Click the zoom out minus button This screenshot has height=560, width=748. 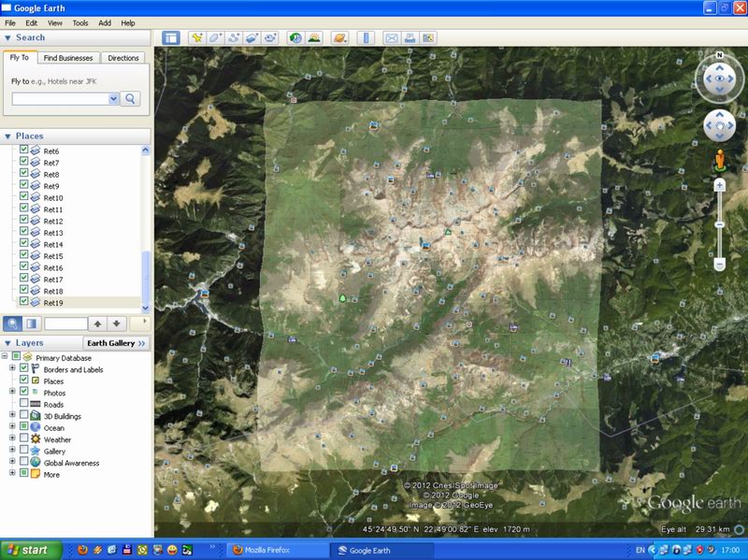[719, 264]
